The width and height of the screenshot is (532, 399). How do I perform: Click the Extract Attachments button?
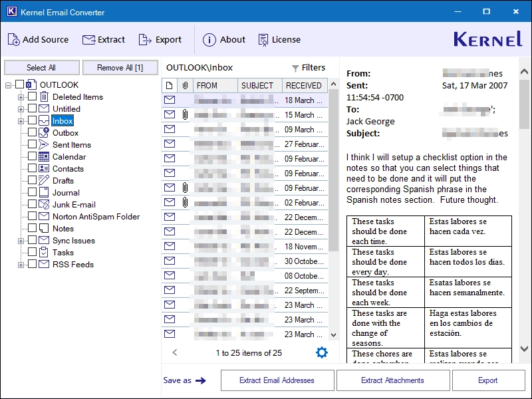pos(393,380)
